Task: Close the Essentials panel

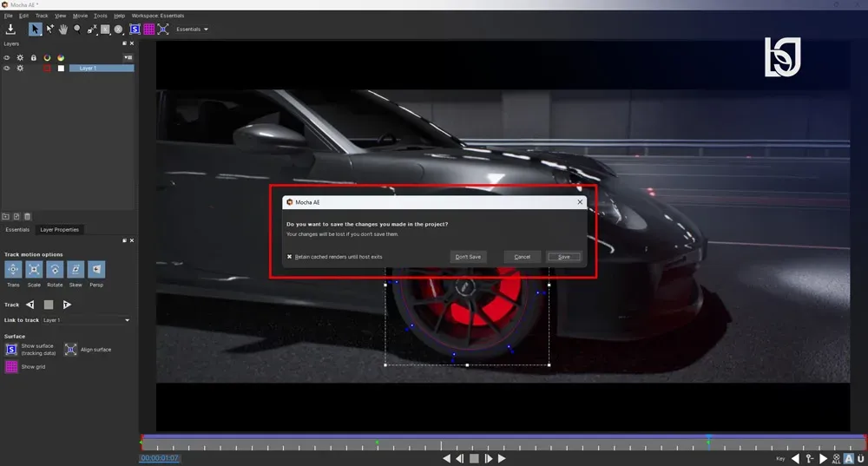Action: tap(132, 240)
